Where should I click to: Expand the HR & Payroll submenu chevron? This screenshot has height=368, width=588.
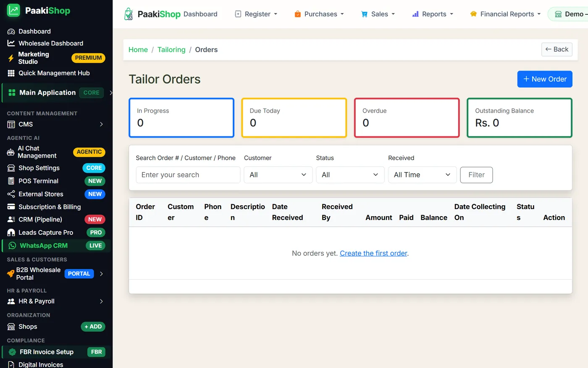(x=101, y=302)
